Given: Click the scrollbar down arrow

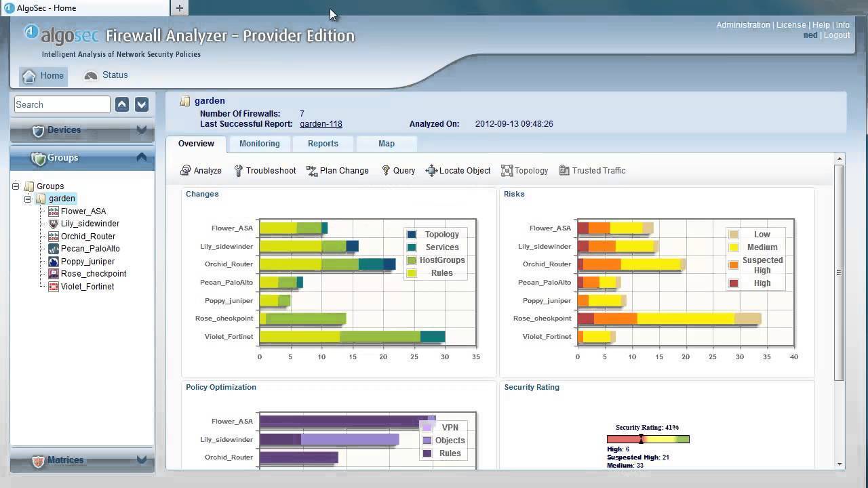Looking at the screenshot, I should click(x=840, y=464).
